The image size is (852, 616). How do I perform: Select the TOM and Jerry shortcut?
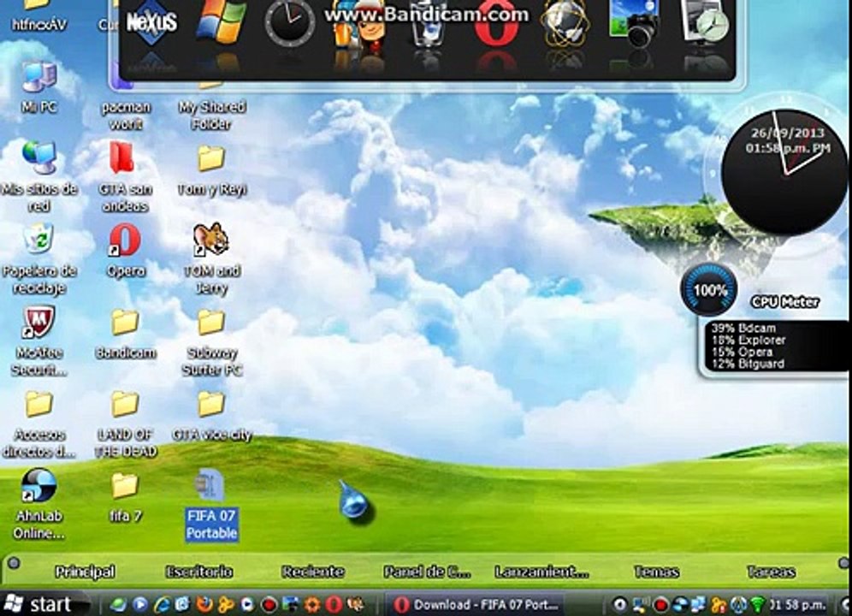tap(211, 259)
